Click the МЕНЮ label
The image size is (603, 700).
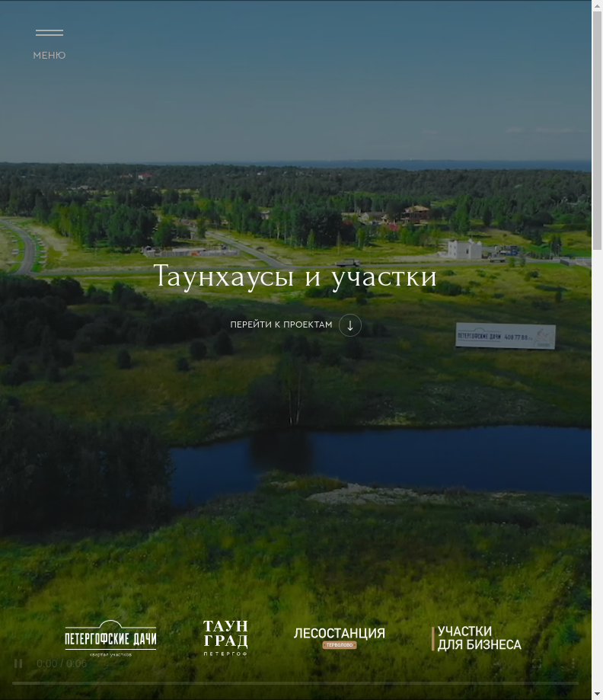pyautogui.click(x=49, y=56)
